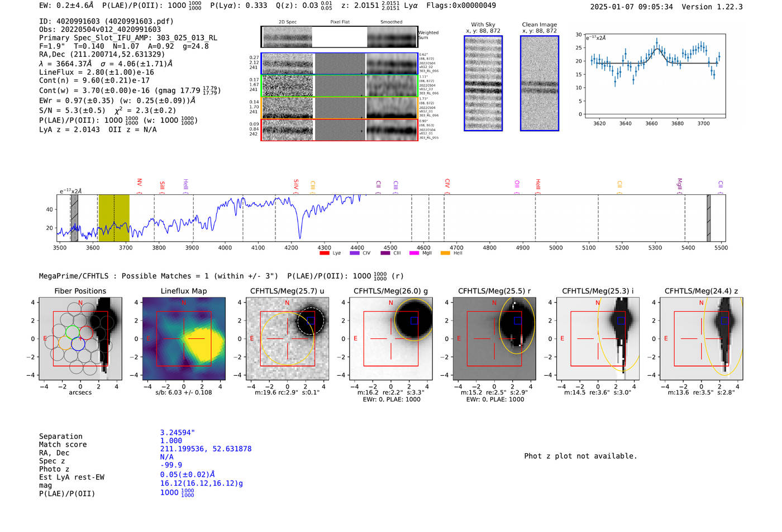Click the separation value 3.24594"
This screenshot has width=782, height=532.
(178, 433)
